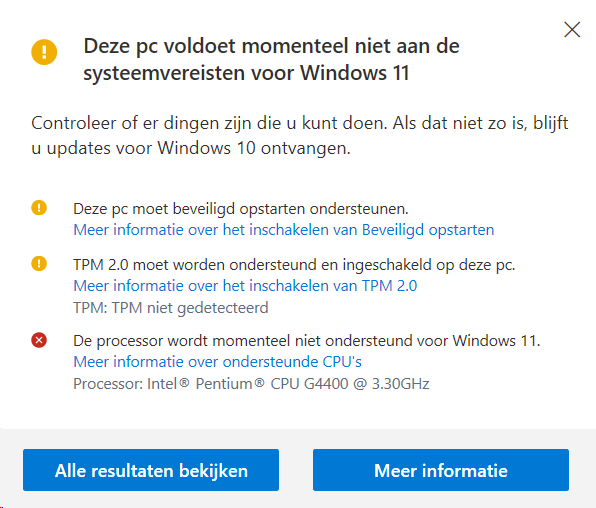The width and height of the screenshot is (596, 508).
Task: Click the 'Deze pc voldoet momenteel' title line
Action: point(271,46)
